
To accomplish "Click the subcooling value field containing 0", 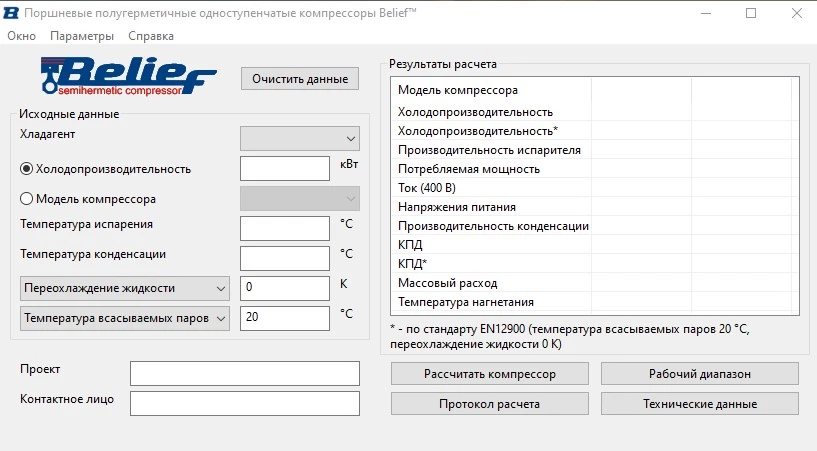I will click(285, 289).
